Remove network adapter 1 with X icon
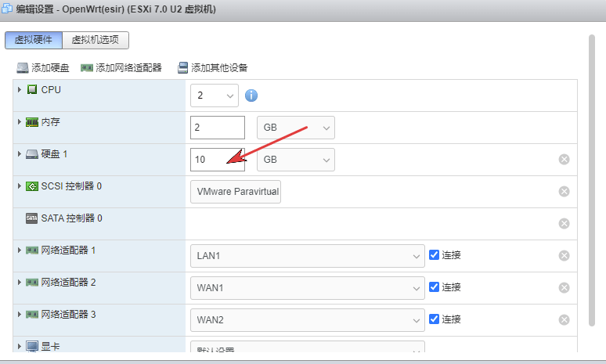 564,255
